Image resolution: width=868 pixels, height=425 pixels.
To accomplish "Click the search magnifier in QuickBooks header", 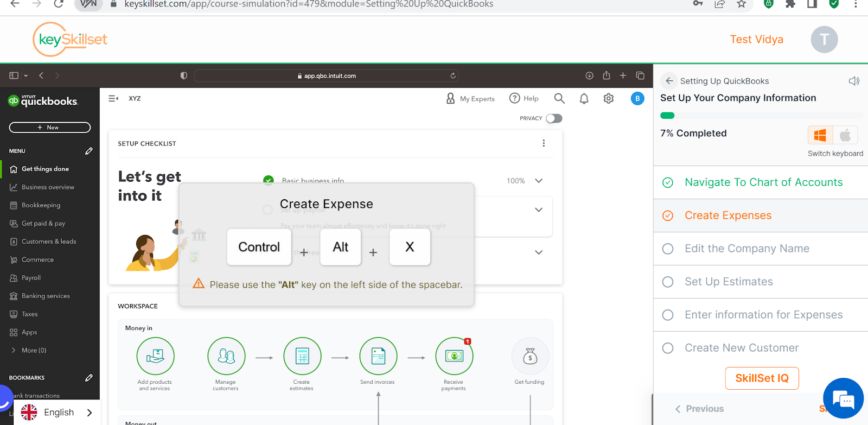I will pos(559,98).
